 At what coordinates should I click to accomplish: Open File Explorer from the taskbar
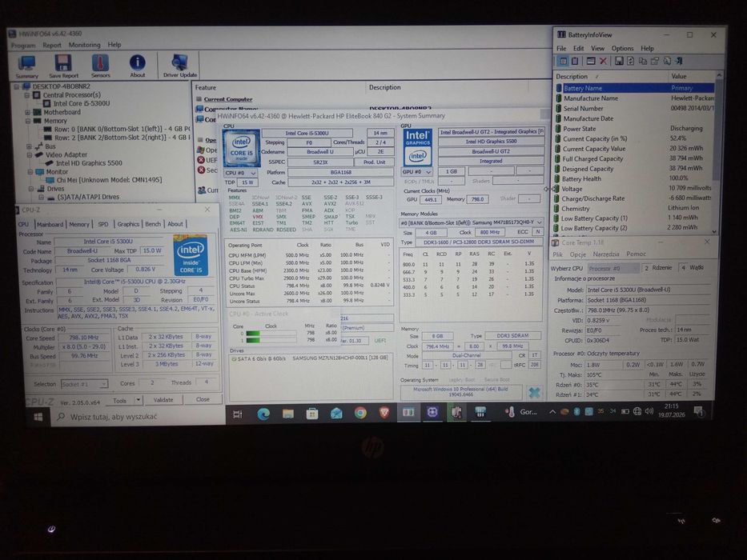[x=287, y=414]
